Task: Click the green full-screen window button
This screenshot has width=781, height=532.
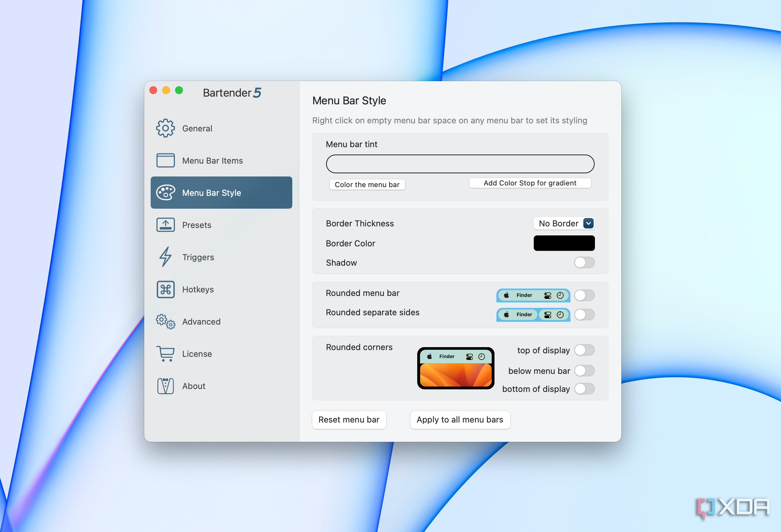Action: click(x=179, y=90)
